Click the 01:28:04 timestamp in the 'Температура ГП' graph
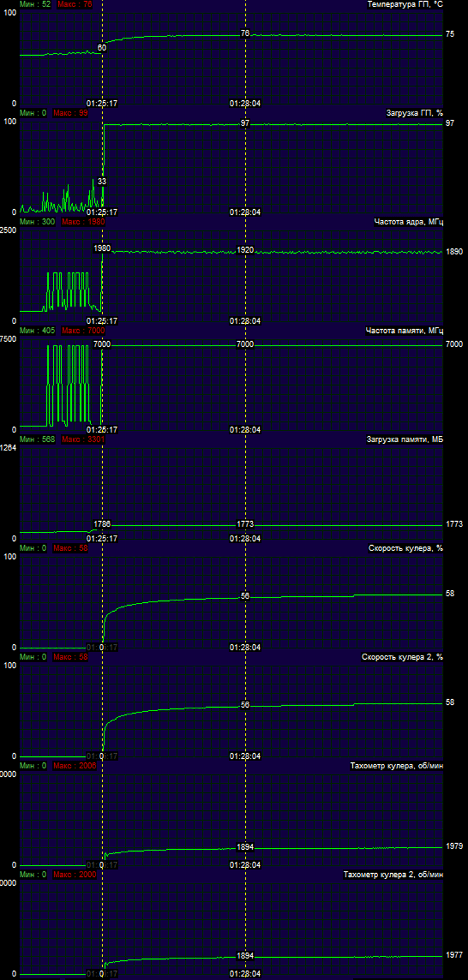 click(x=245, y=104)
